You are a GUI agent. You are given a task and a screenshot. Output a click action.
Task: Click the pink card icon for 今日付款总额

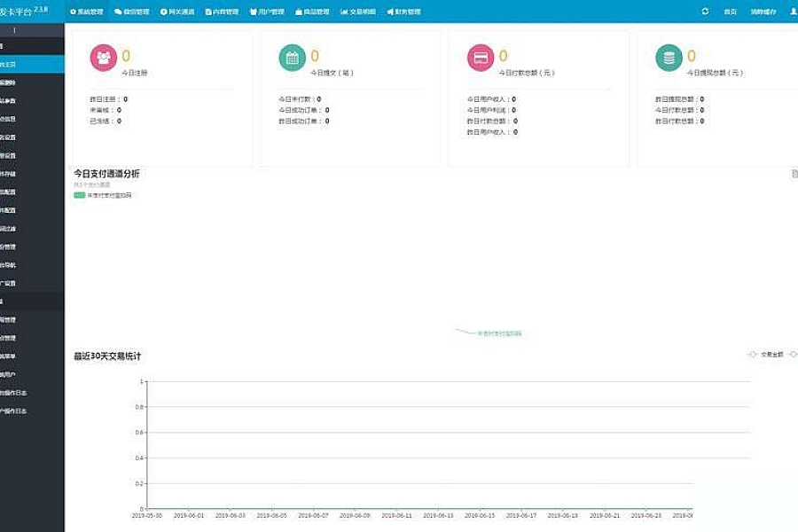click(x=481, y=58)
